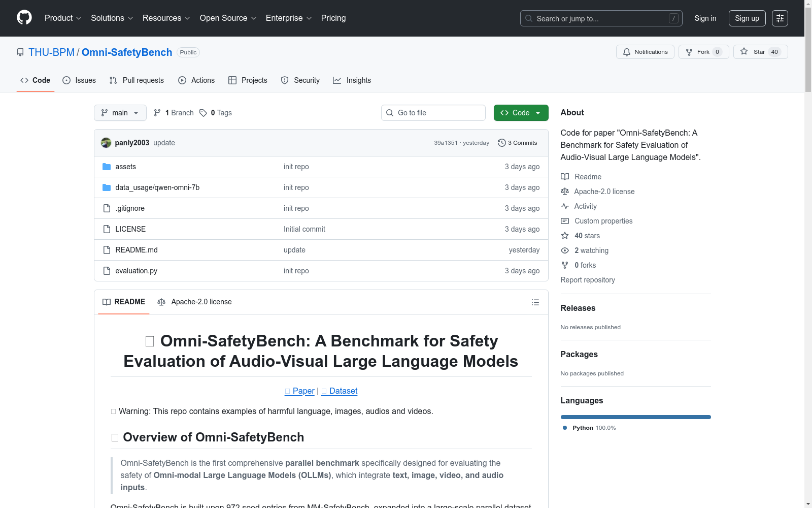Image resolution: width=812 pixels, height=508 pixels.
Task: Expand the Product menu in header
Action: point(63,18)
